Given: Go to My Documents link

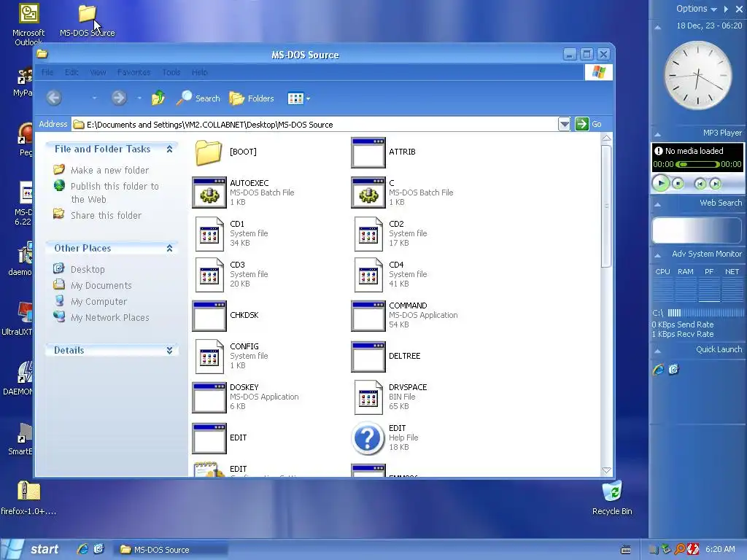Looking at the screenshot, I should click(101, 286).
